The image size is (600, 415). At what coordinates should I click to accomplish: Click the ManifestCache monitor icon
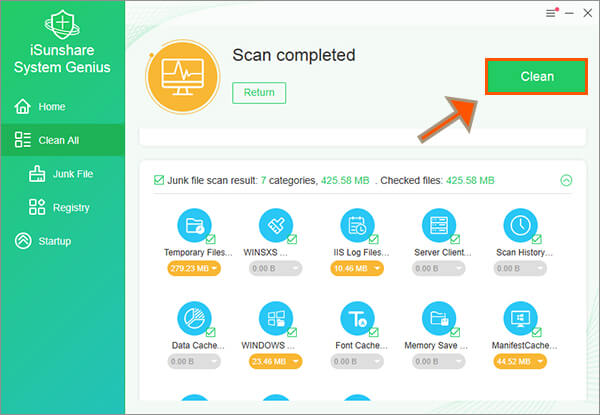coord(520,319)
